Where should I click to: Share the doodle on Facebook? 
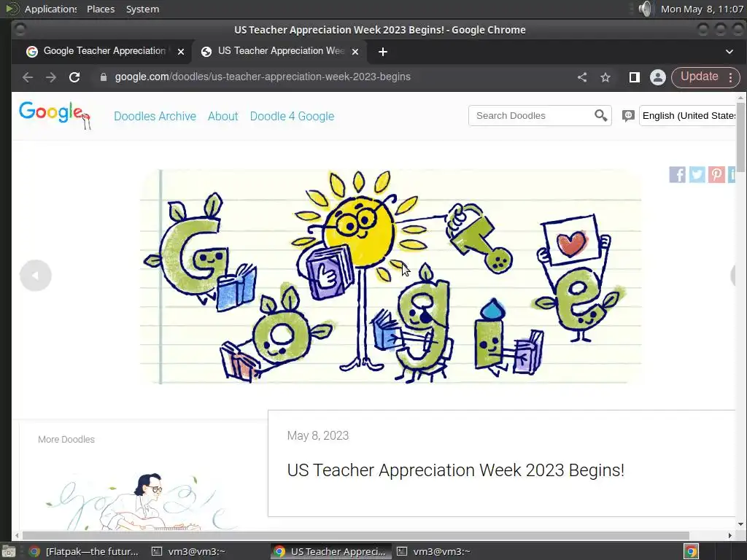pyautogui.click(x=678, y=175)
